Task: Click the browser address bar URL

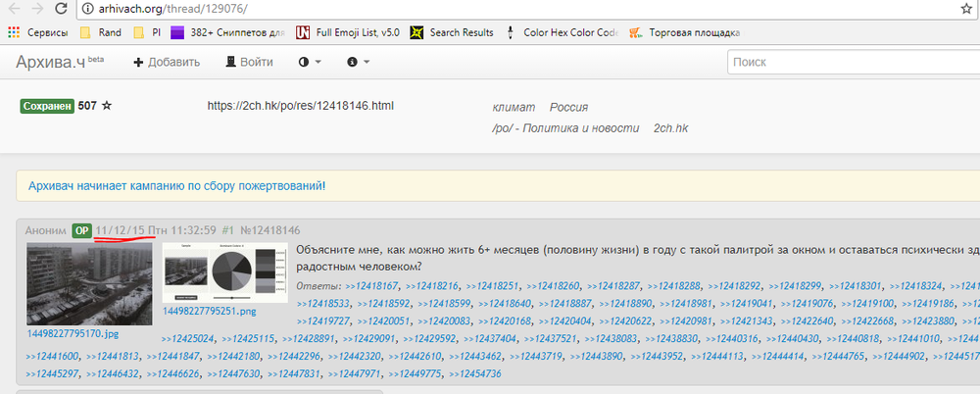Action: tap(173, 9)
